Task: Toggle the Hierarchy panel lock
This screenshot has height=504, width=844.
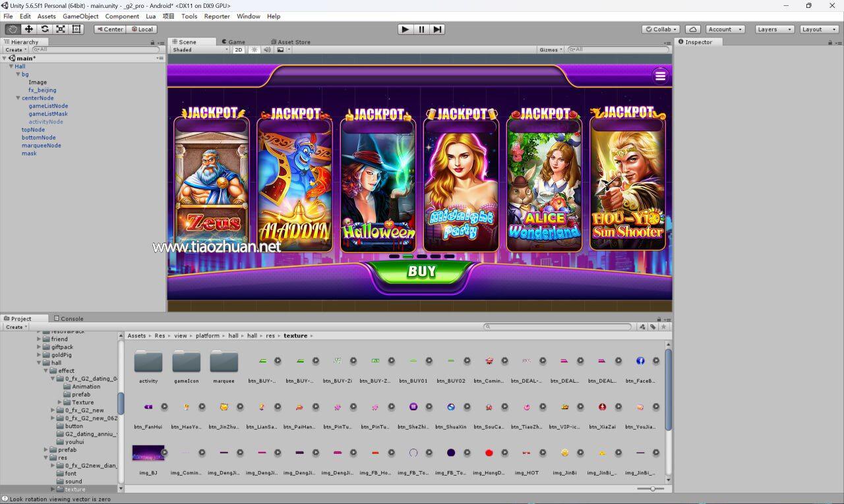Action: 153,42
